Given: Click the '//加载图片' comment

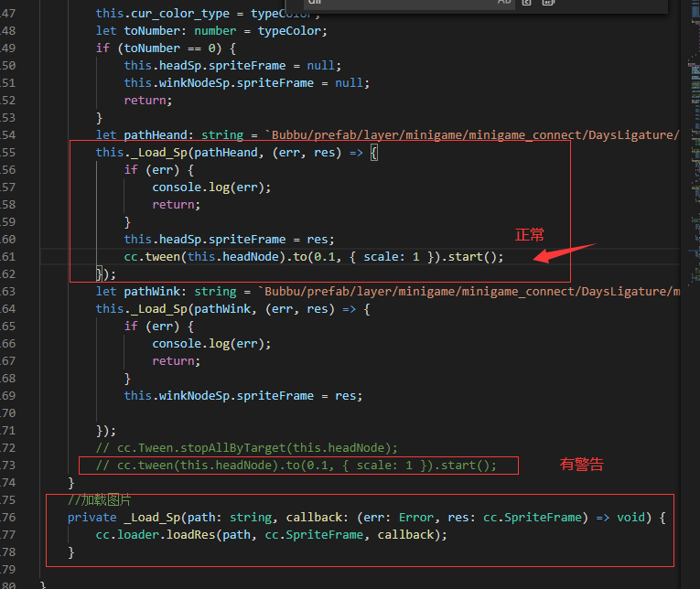Looking at the screenshot, I should (99, 500).
